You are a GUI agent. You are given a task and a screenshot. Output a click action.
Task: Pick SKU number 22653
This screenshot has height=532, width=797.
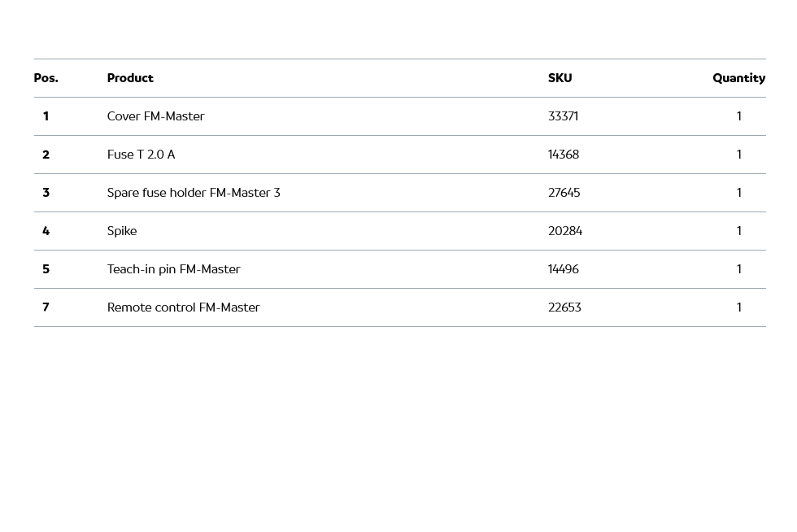tap(564, 307)
